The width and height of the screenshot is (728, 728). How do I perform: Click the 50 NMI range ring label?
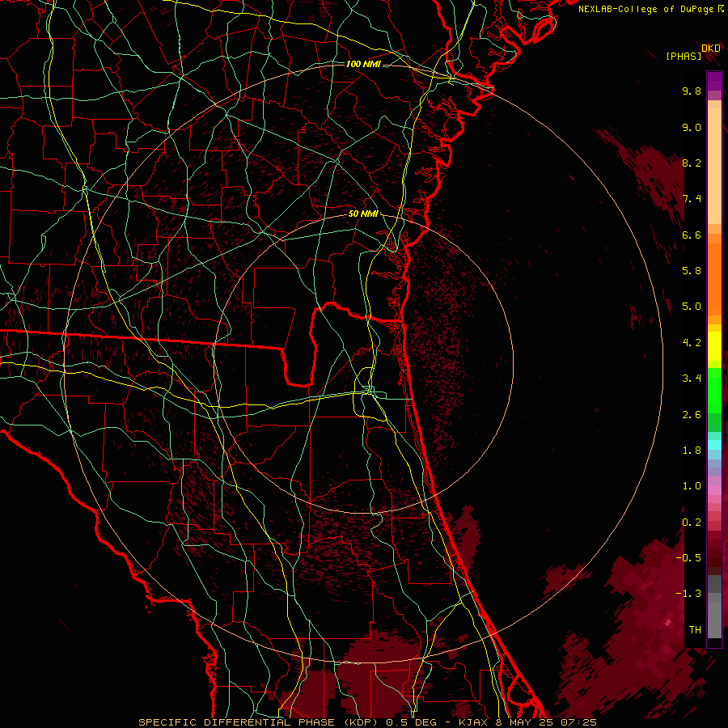click(363, 214)
